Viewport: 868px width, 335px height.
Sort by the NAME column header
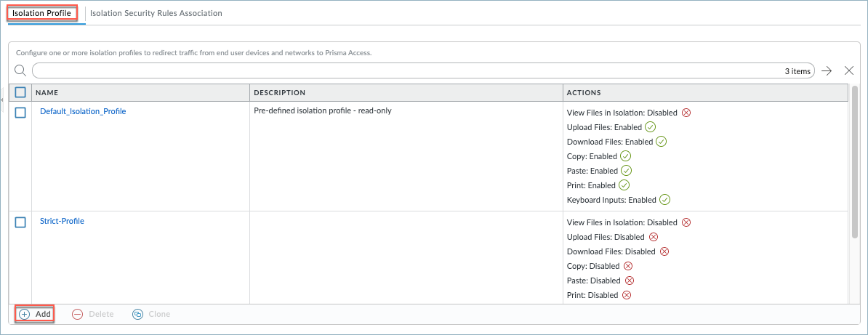point(47,93)
